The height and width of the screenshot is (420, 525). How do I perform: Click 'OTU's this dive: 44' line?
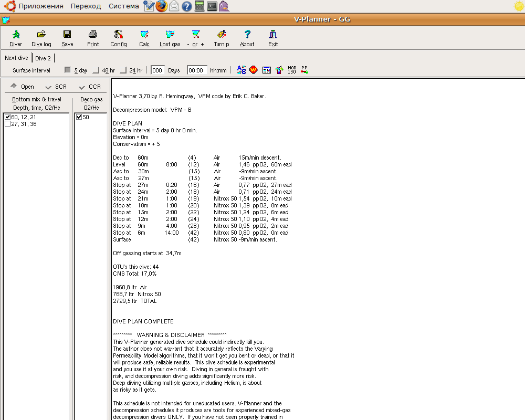(x=135, y=267)
